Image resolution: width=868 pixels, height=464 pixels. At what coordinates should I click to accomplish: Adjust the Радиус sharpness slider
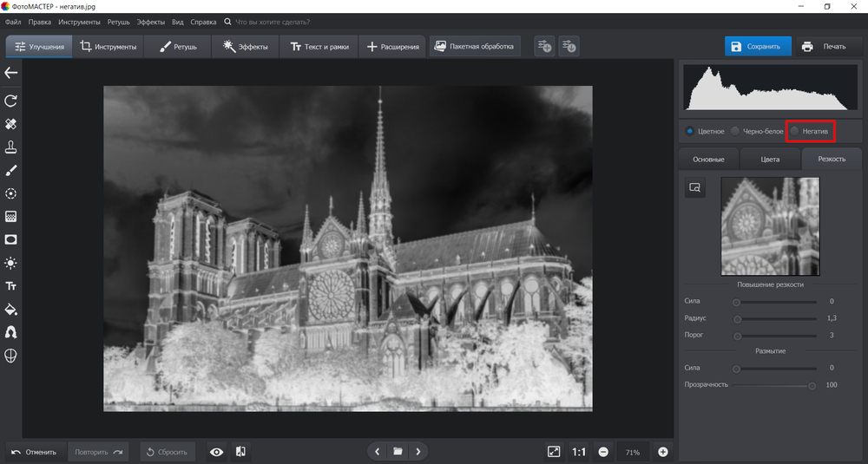pyautogui.click(x=737, y=318)
